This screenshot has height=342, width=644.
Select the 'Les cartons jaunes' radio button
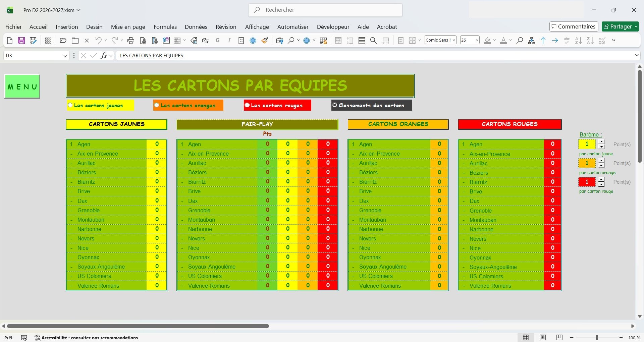[x=70, y=105]
